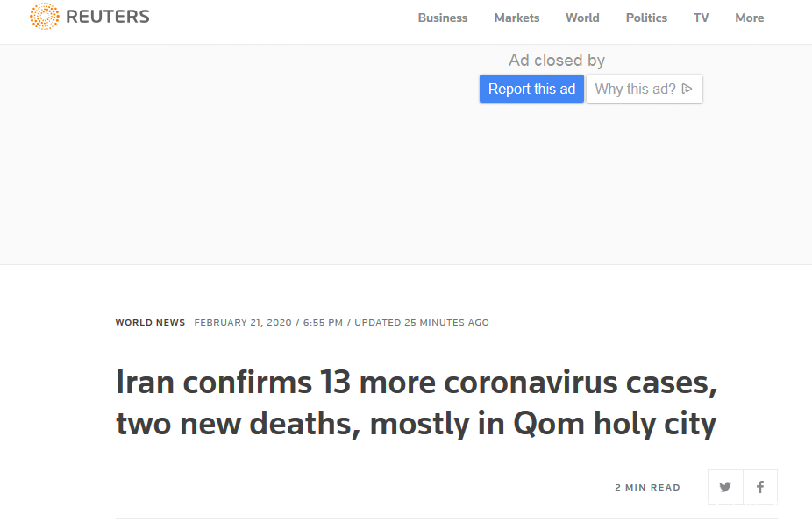812x530 pixels.
Task: Click the 2 MIN READ label
Action: (x=647, y=488)
